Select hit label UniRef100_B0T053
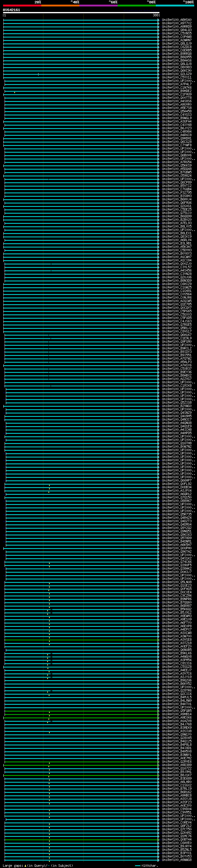The height and width of the screenshot is (868, 197). pos(177,856)
